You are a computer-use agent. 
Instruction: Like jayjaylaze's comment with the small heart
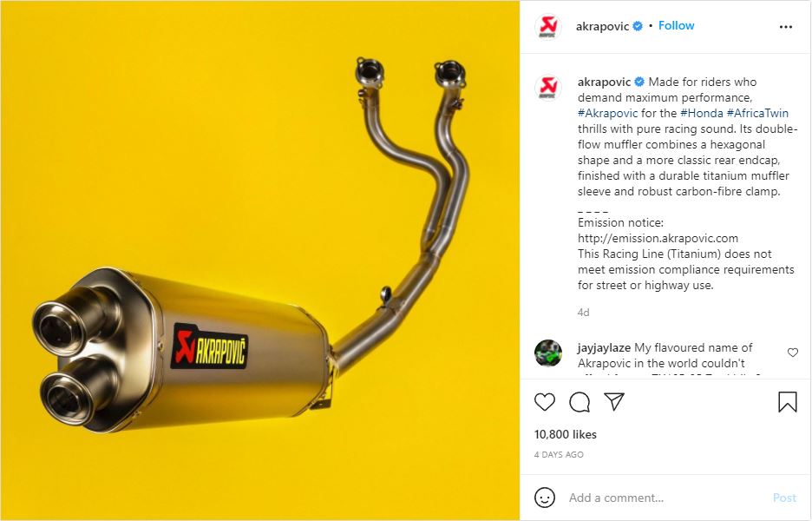point(792,353)
